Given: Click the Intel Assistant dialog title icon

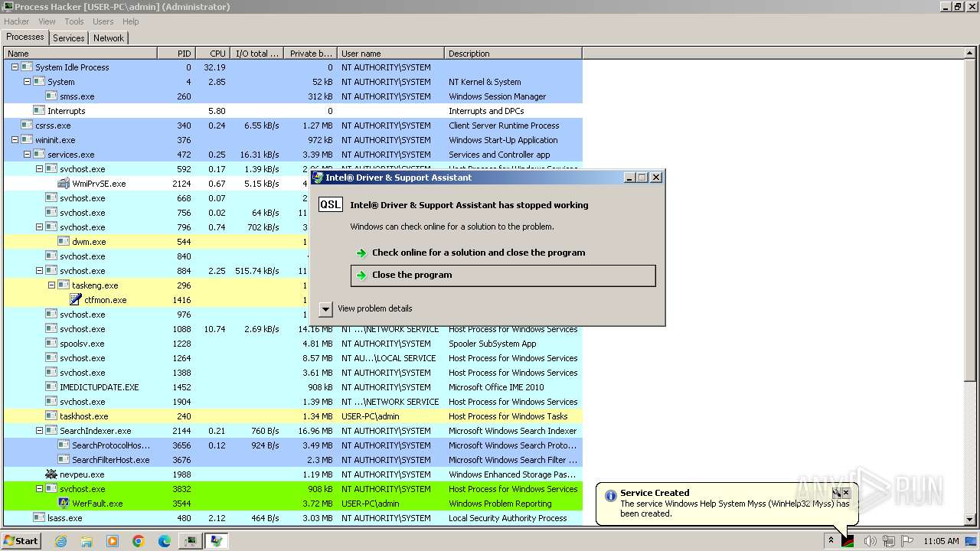Looking at the screenshot, I should click(x=318, y=178).
